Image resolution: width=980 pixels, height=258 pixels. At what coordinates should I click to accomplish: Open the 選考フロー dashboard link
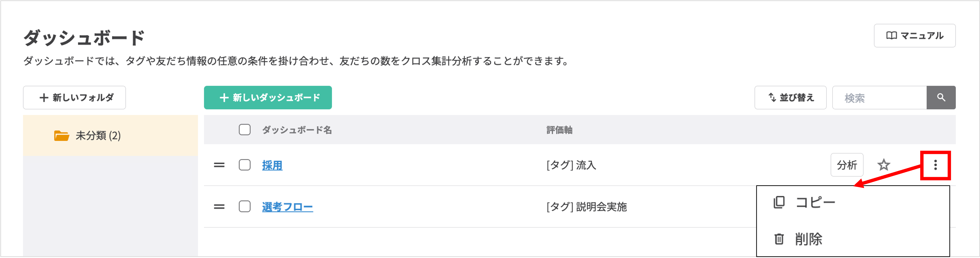pos(287,207)
